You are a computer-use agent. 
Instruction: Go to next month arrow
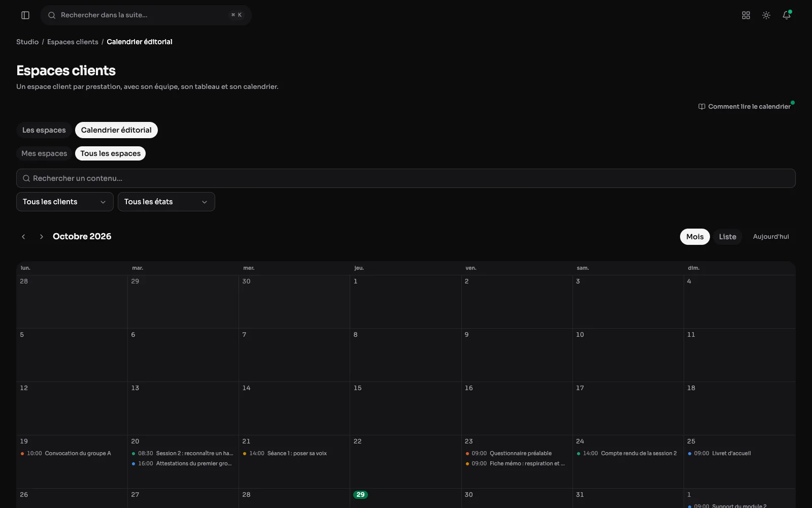pos(42,237)
